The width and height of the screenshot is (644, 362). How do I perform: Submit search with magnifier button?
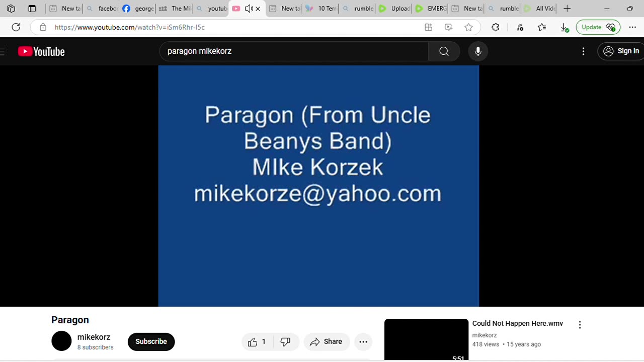[x=444, y=51]
